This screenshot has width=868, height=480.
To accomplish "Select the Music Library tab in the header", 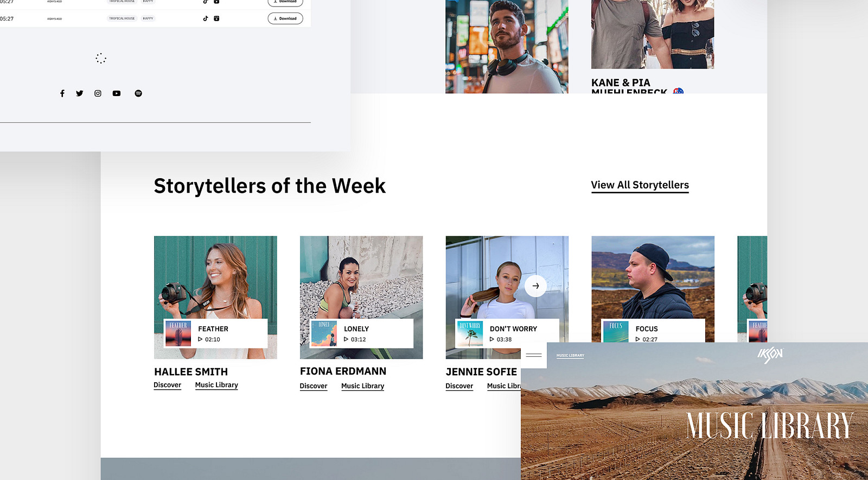I will 570,356.
